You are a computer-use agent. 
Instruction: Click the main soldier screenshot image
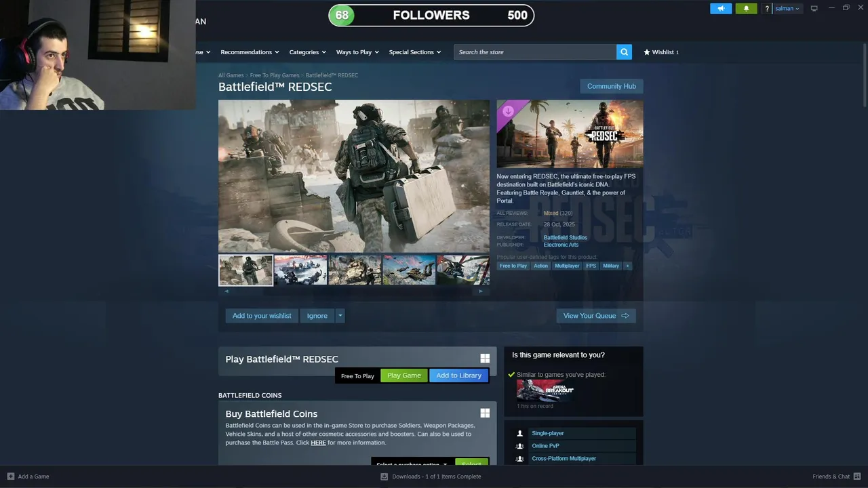[x=353, y=176]
